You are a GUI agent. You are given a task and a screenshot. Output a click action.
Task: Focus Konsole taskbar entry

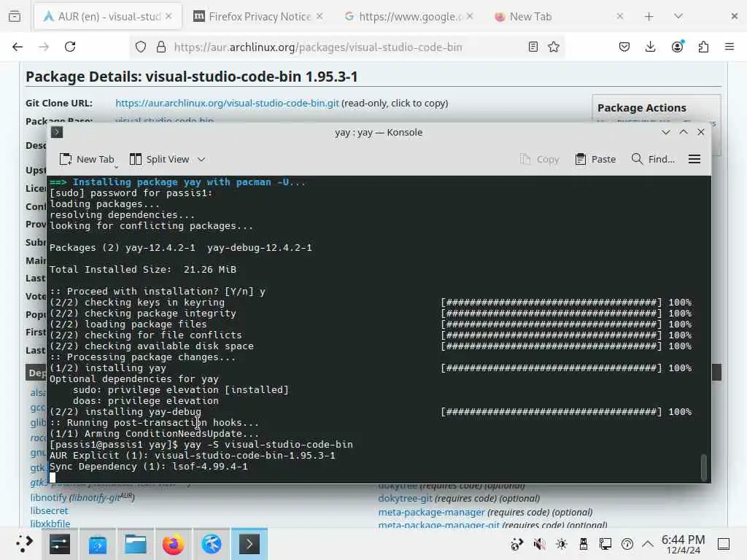249,544
